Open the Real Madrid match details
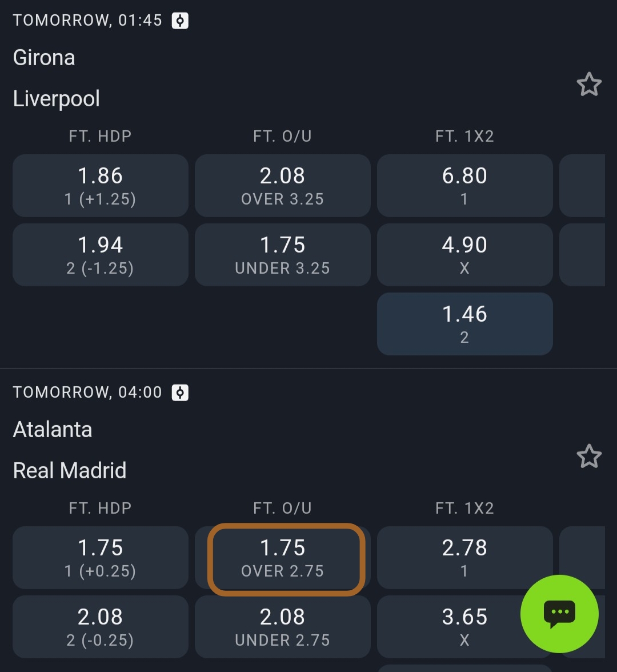 point(70,470)
